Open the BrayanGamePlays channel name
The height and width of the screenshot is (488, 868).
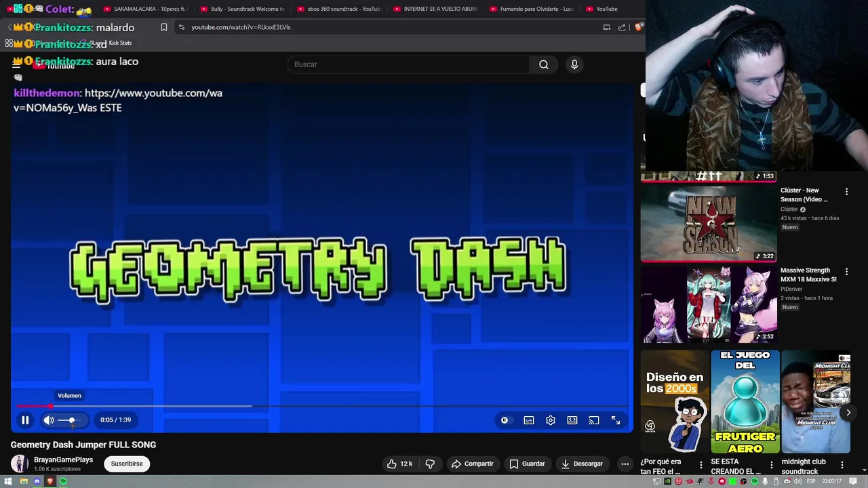(63, 460)
